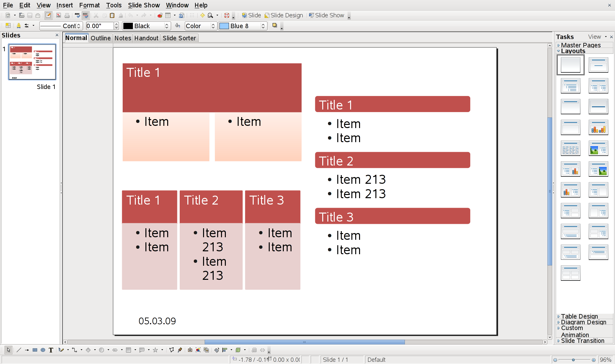Image resolution: width=615 pixels, height=364 pixels.
Task: Click the Blue 8 fill color swatch
Action: [224, 26]
